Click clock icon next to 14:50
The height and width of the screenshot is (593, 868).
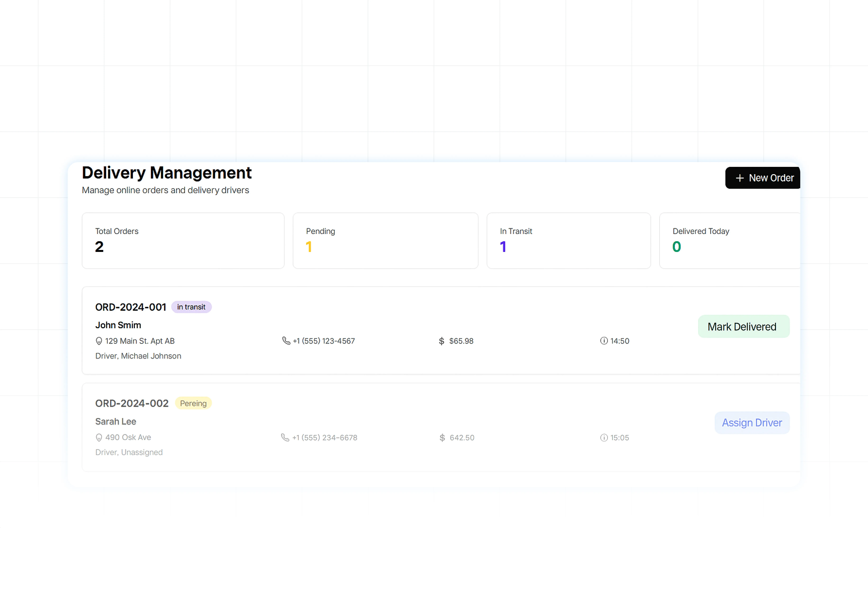tap(604, 341)
